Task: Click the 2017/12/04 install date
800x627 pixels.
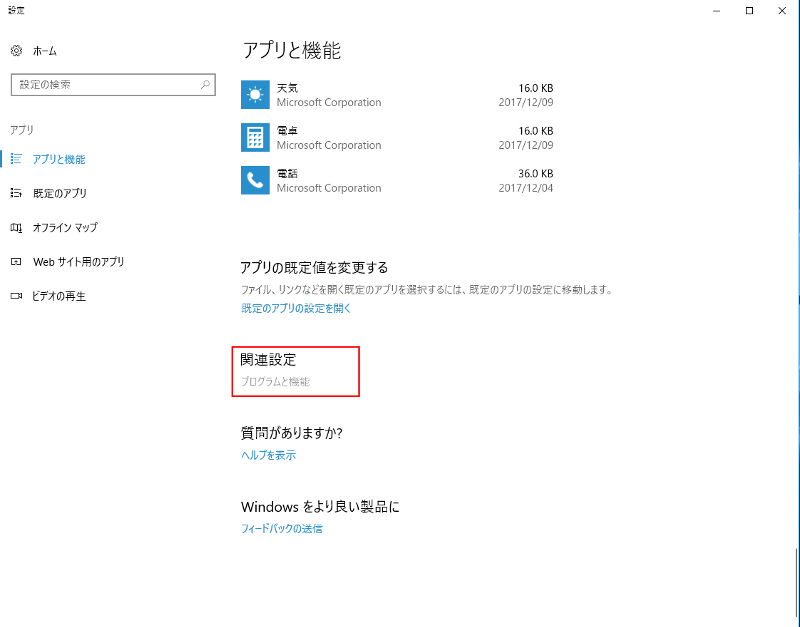Action: pyautogui.click(x=526, y=188)
